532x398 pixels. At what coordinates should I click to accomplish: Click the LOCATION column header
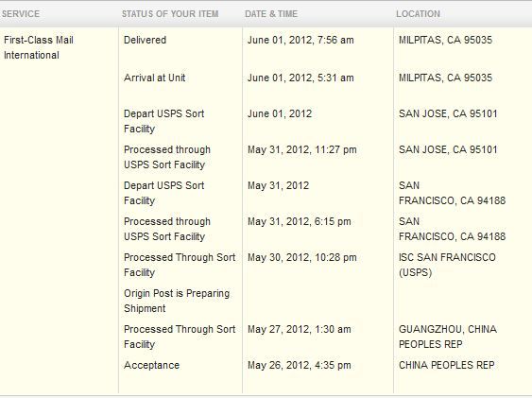click(418, 14)
